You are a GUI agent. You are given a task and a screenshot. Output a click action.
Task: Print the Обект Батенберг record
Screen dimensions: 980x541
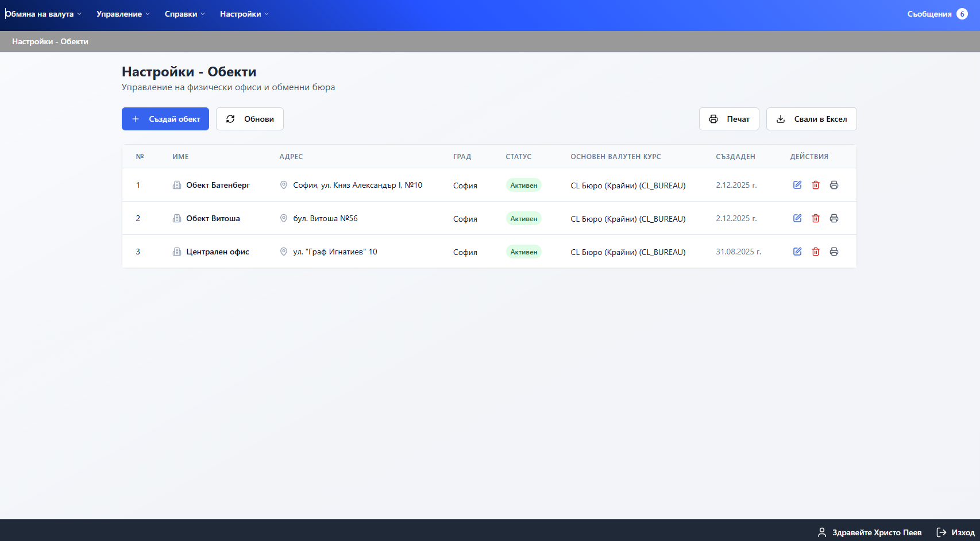[834, 185]
